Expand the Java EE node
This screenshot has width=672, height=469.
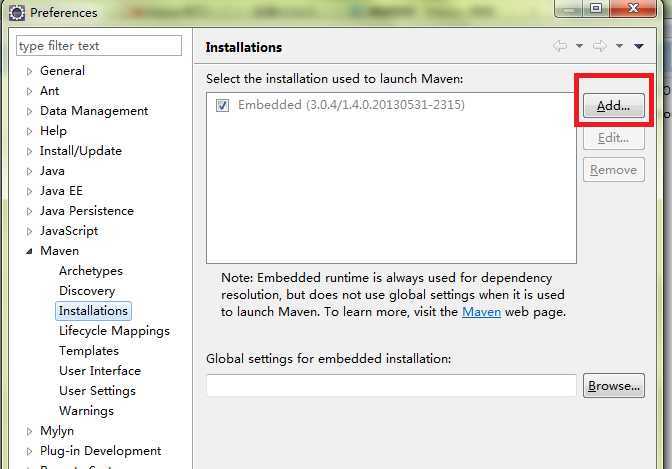[29, 191]
